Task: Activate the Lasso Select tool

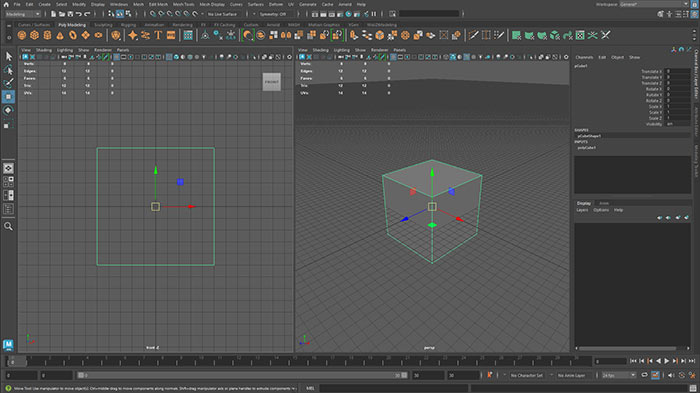Action: [8, 70]
